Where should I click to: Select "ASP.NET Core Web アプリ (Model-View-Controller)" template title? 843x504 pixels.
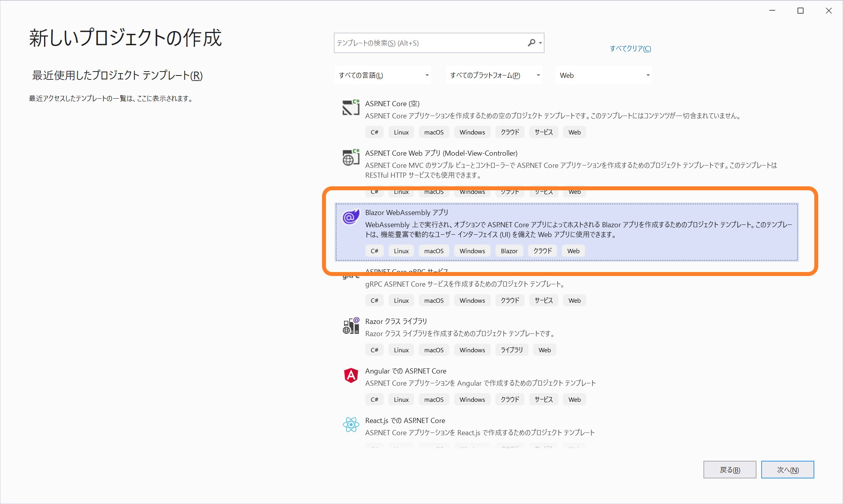(x=441, y=153)
